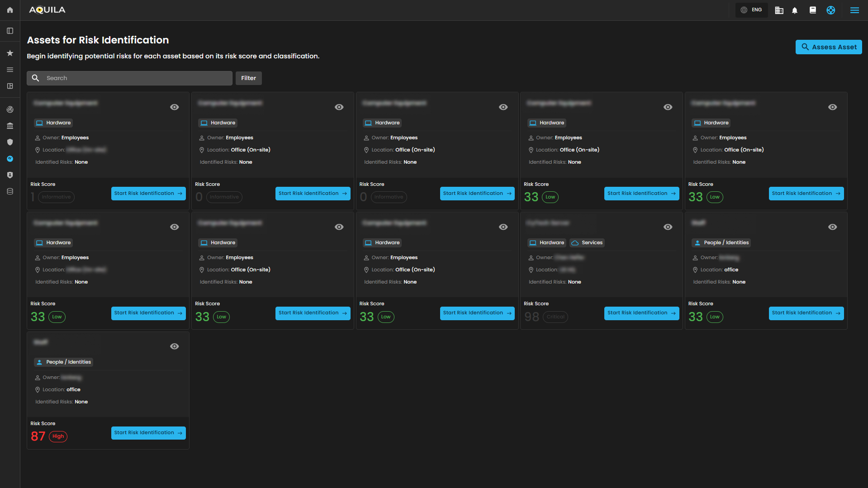
Task: Open the home icon in the sidebar
Action: coord(10,10)
